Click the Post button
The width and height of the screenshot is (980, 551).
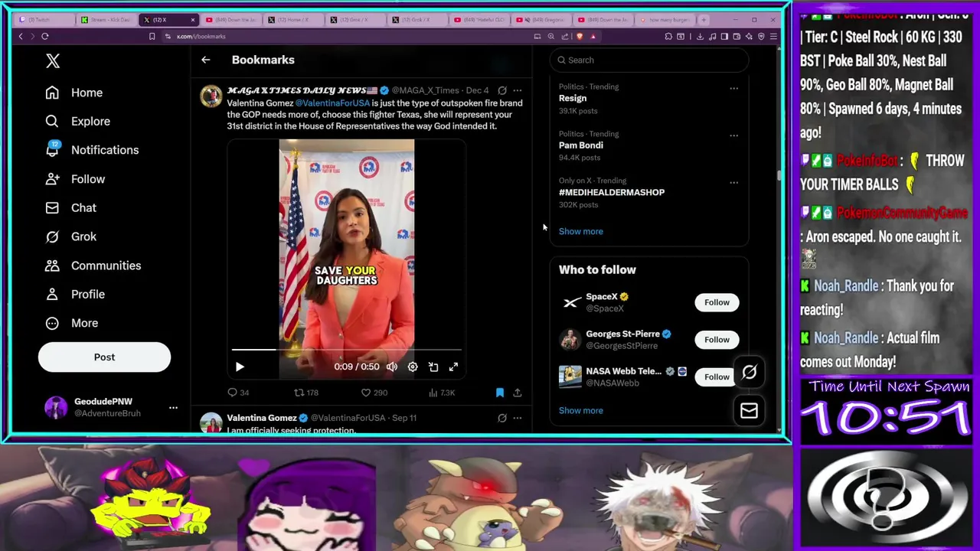(104, 357)
